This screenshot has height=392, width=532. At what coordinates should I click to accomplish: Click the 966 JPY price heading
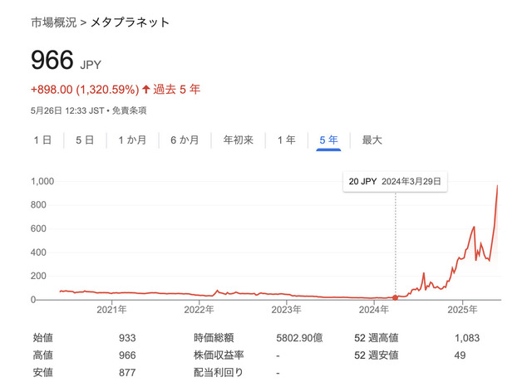pos(66,60)
